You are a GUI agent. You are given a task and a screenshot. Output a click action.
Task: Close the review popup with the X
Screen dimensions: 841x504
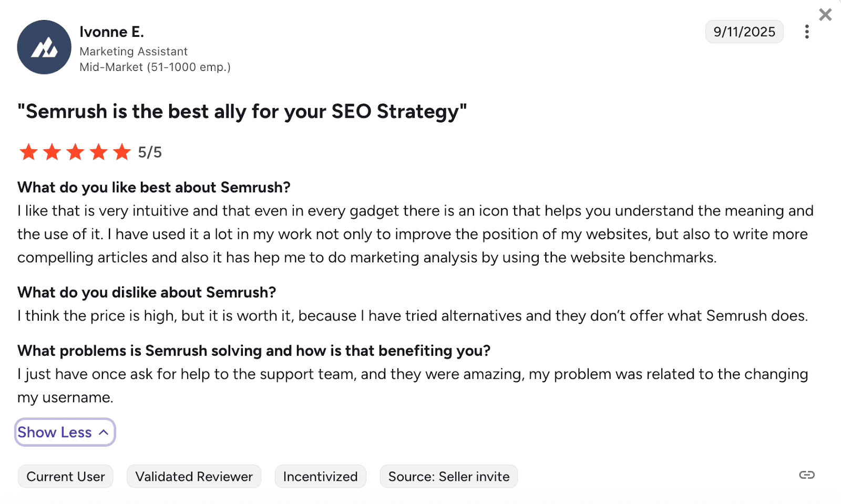click(x=825, y=15)
